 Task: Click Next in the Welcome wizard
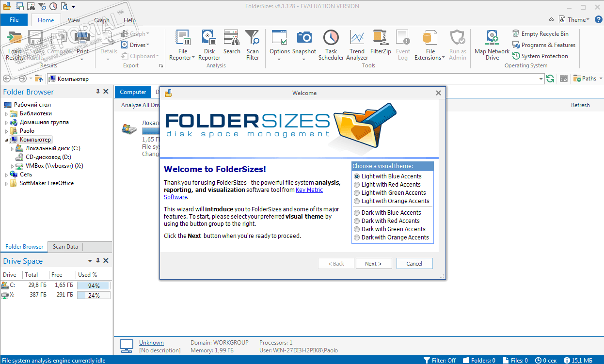[373, 264]
